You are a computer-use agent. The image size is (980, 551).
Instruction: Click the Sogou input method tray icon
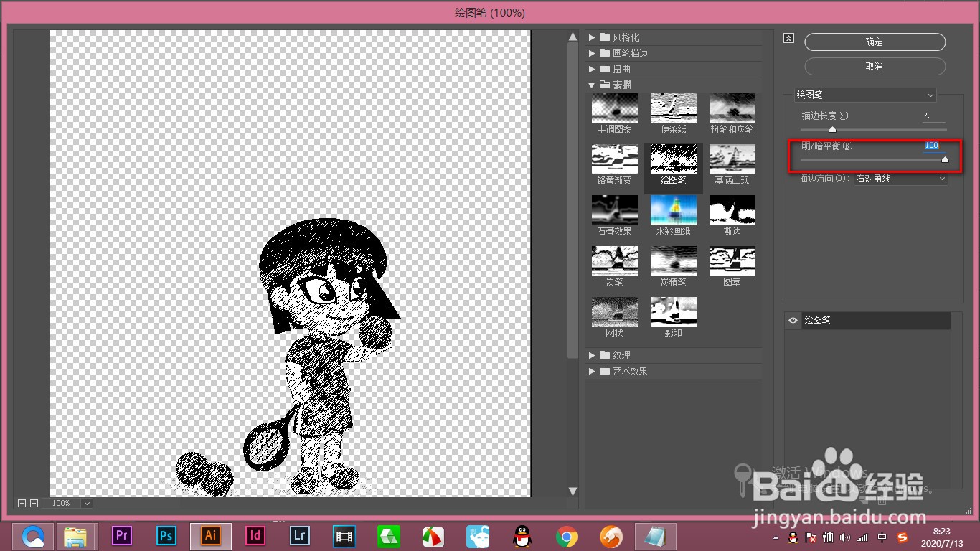click(x=903, y=537)
